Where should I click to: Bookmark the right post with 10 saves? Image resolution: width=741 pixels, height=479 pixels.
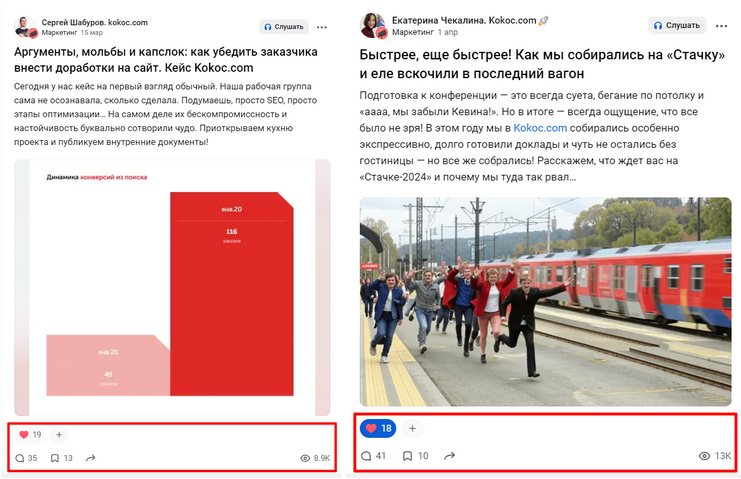pyautogui.click(x=415, y=456)
